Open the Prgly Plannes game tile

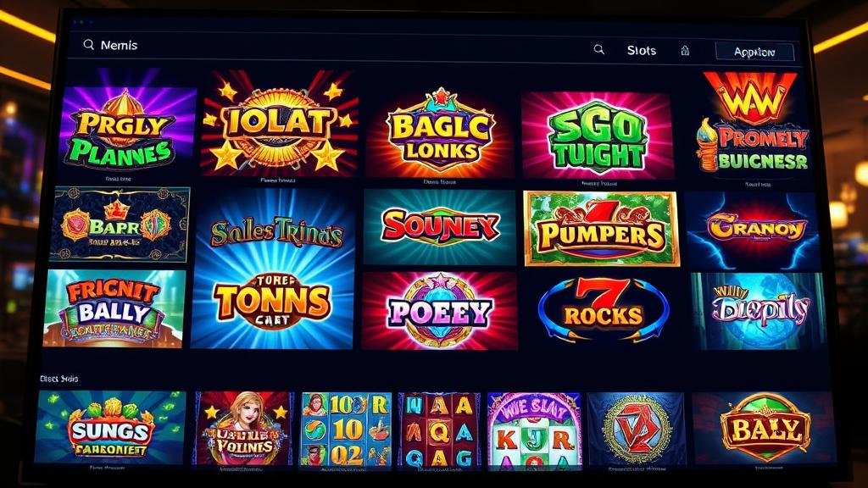click(x=127, y=130)
